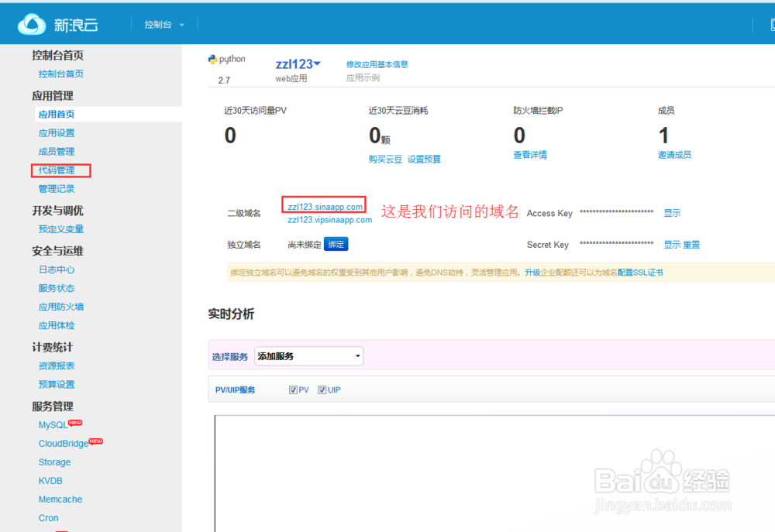Screen dimensions: 775x532
Task: Click the 应用示例 text
Action: [x=363, y=77]
